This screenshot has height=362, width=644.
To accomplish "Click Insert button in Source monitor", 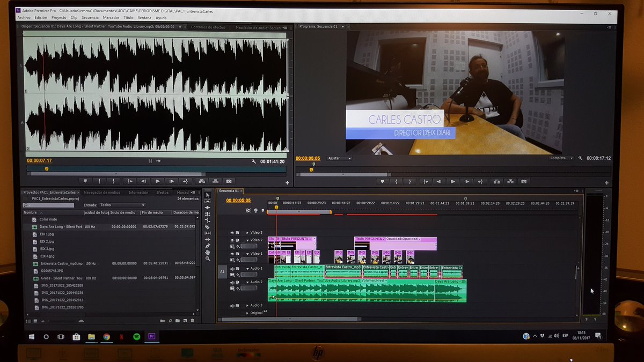I will coord(202,181).
